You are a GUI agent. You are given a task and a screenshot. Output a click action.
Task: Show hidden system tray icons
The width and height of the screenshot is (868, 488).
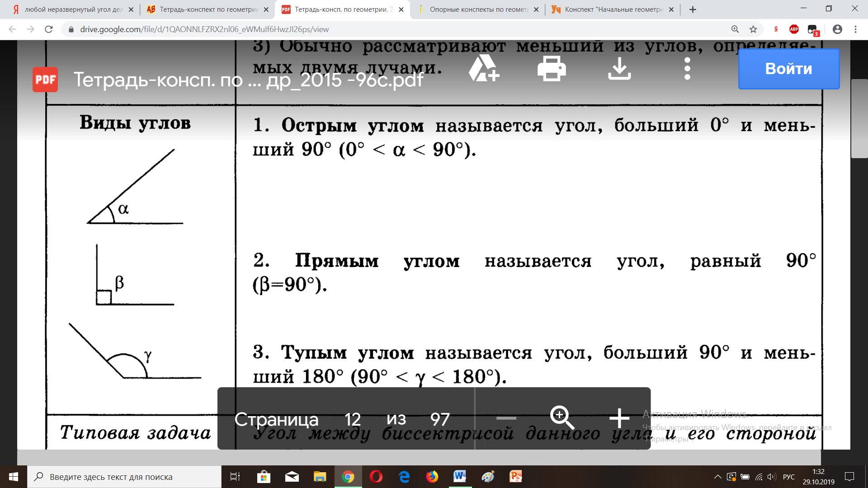[x=717, y=477]
